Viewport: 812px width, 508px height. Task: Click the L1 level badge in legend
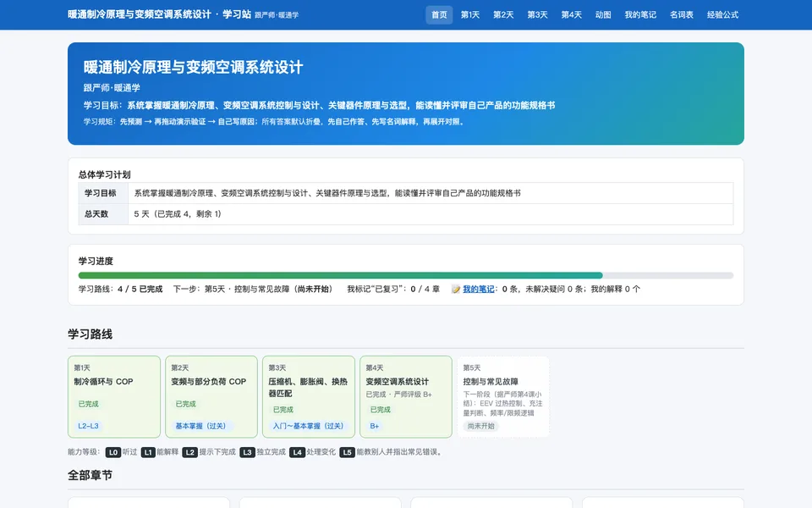click(148, 452)
